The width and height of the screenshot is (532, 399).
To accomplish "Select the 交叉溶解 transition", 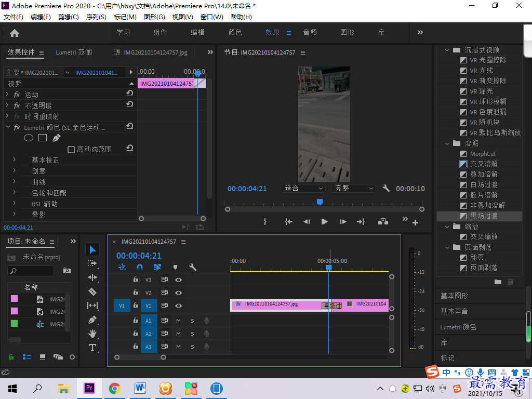I will click(x=484, y=164).
